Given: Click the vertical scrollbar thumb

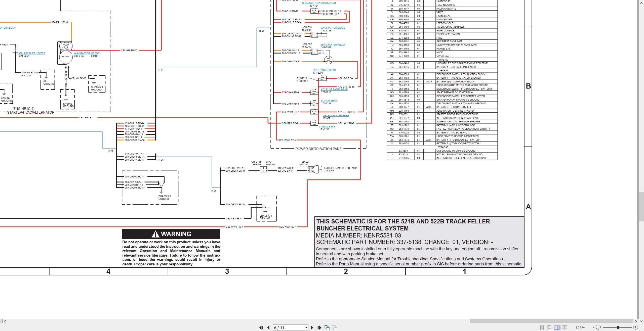Looking at the screenshot, I should coord(641,207).
